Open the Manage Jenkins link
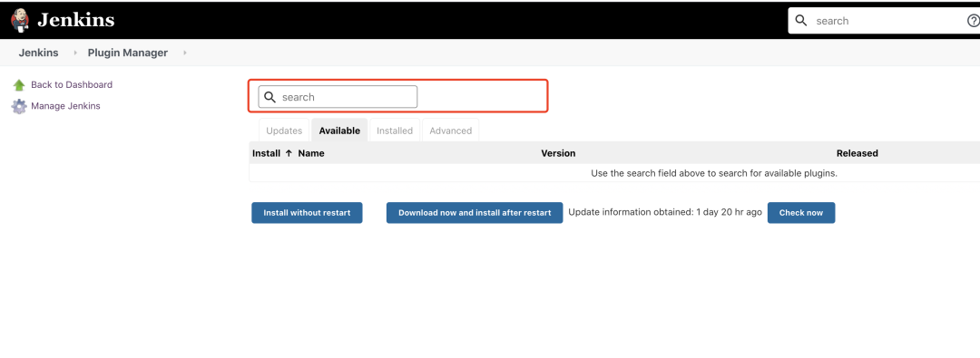The width and height of the screenshot is (980, 358). click(x=65, y=106)
